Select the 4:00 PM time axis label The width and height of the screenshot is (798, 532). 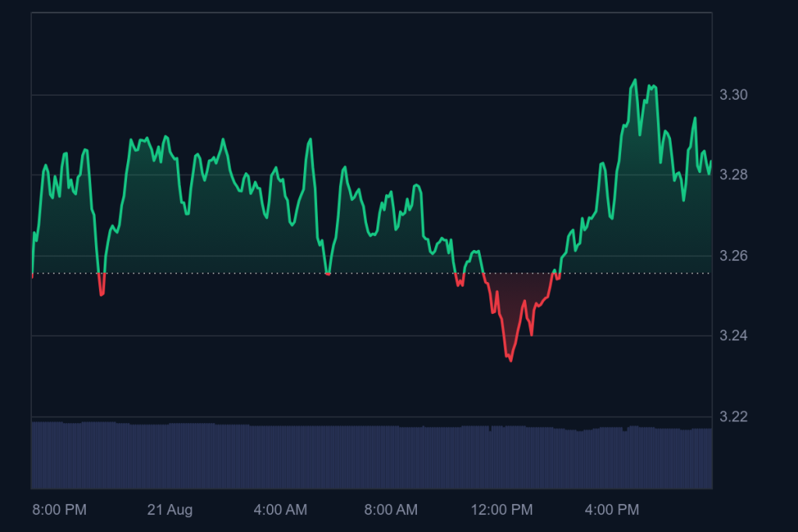coord(612,510)
